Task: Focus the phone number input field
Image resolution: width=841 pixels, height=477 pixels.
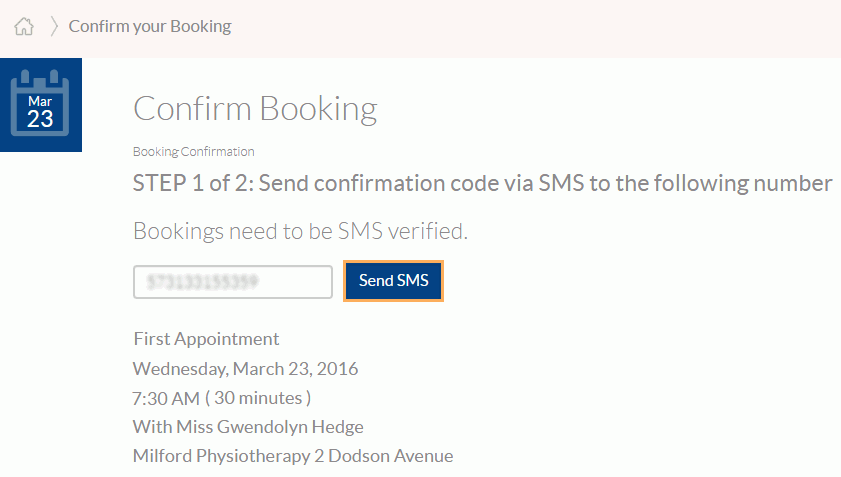Action: click(x=232, y=282)
